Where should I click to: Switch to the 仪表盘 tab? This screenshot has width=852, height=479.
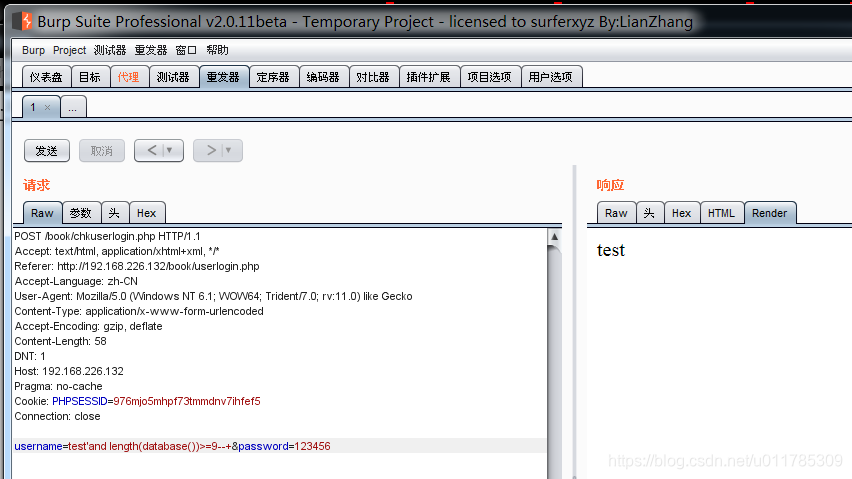coord(46,77)
